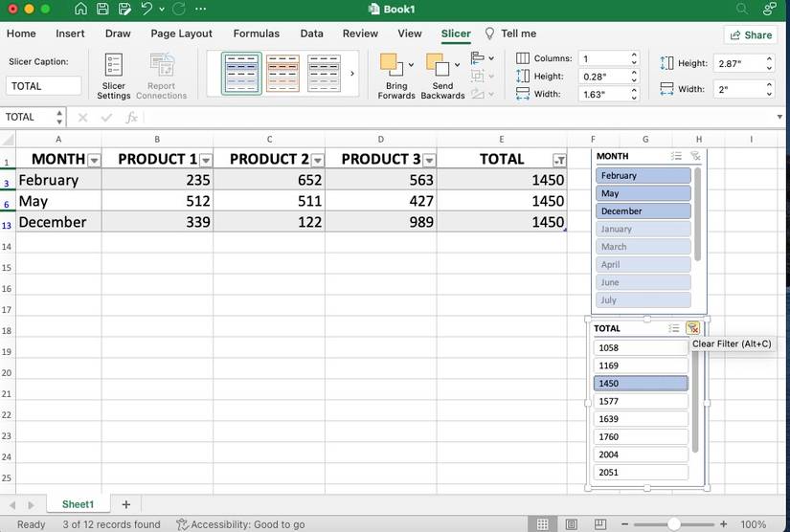The width and height of the screenshot is (790, 532).
Task: Open the PRODUCT 3 filter dropdown
Action: click(x=429, y=160)
